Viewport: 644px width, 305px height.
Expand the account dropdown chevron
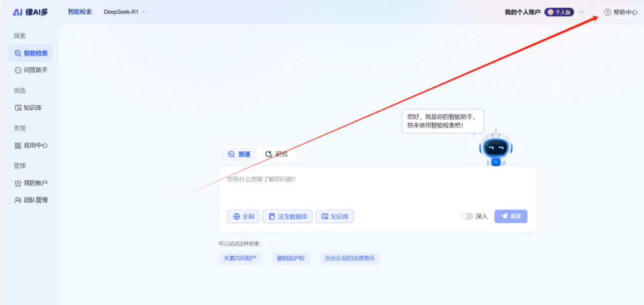pos(581,13)
